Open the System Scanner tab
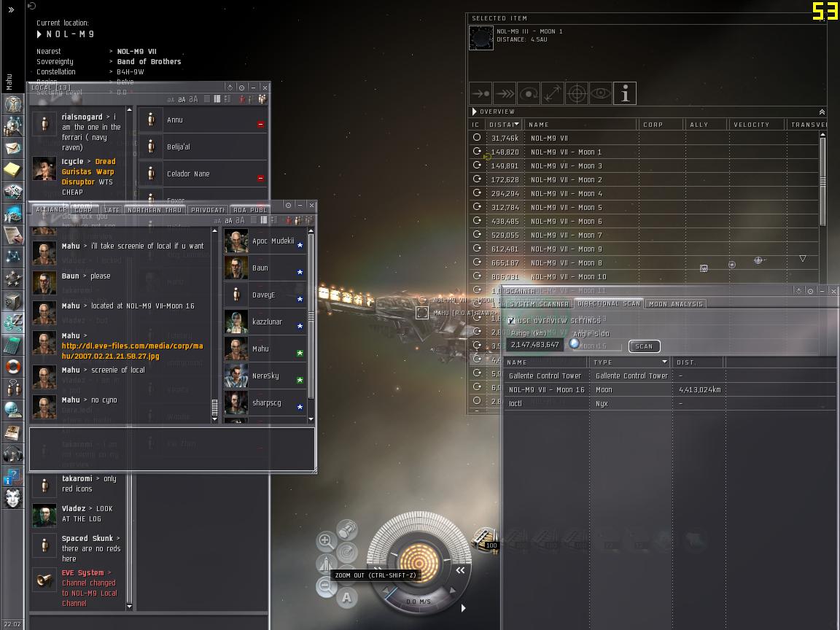 (538, 304)
